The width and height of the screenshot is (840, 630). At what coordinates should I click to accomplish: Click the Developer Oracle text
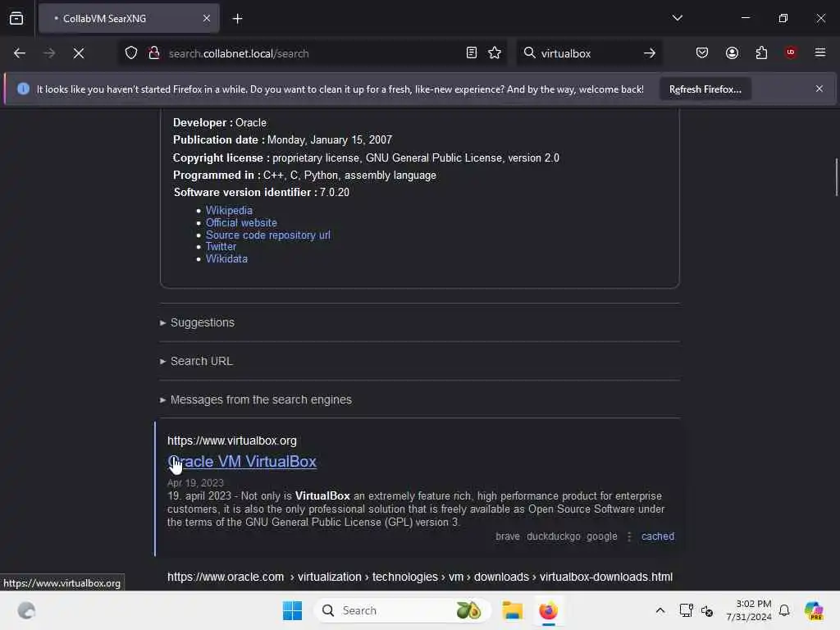(x=220, y=123)
